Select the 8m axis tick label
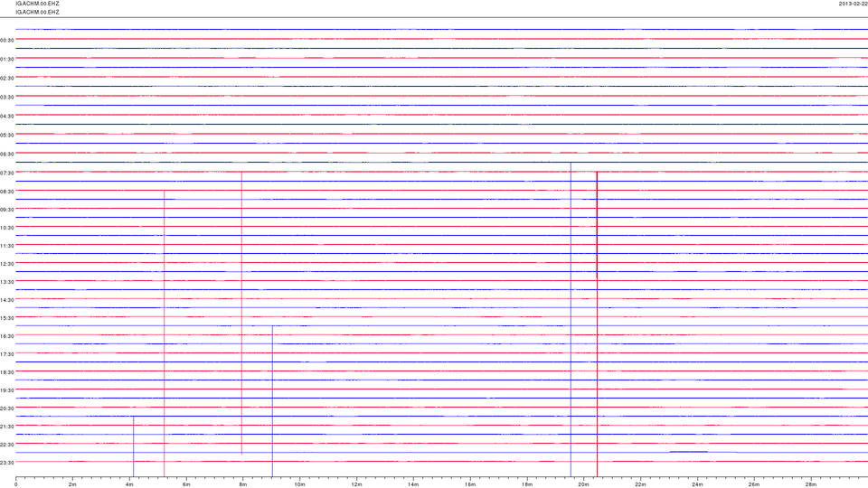 (243, 484)
